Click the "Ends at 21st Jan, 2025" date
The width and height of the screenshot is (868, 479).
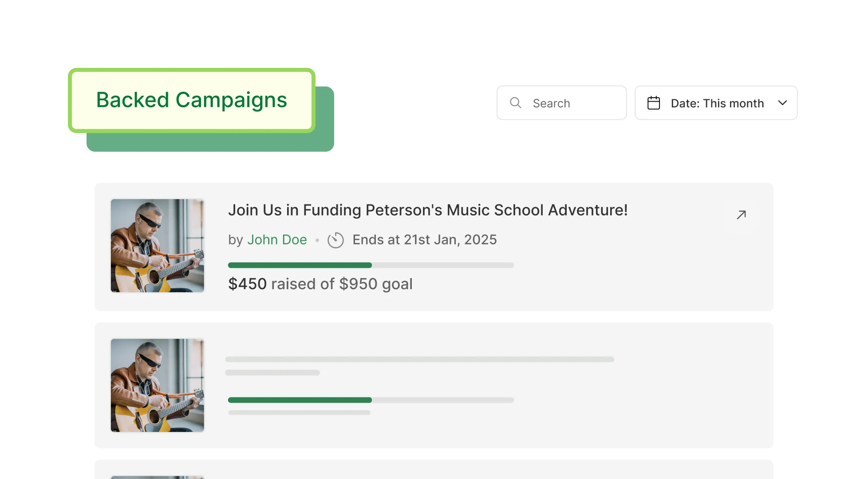coord(424,240)
